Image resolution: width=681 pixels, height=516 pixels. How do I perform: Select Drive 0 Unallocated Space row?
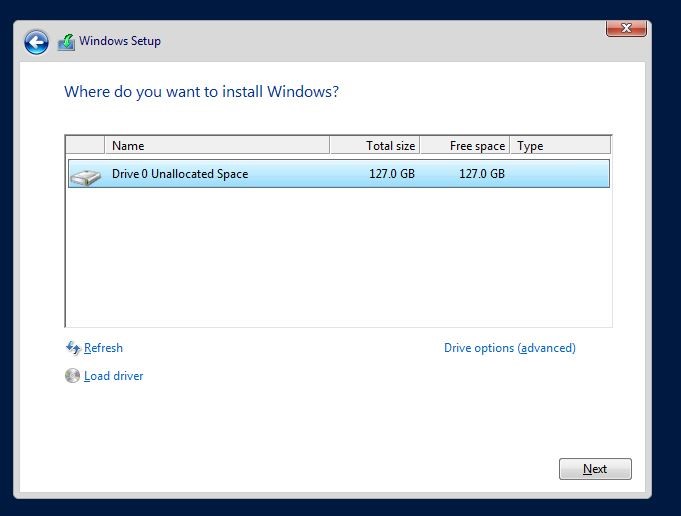(339, 174)
